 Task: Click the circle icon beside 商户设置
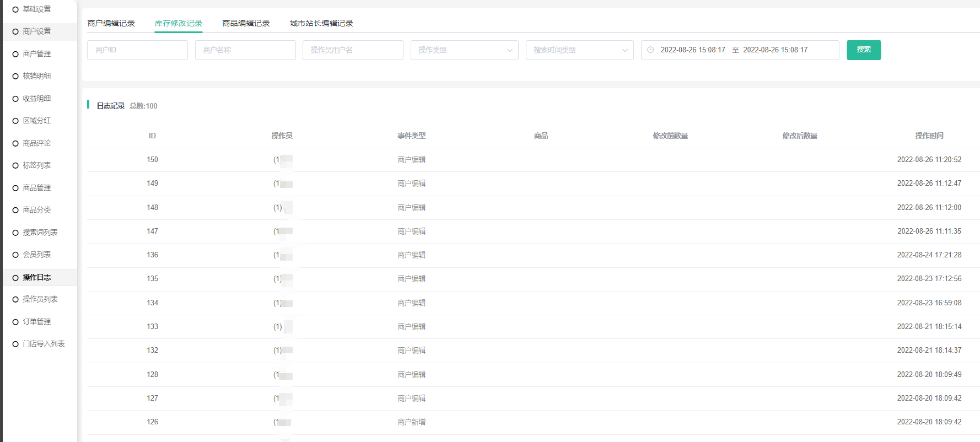click(15, 32)
